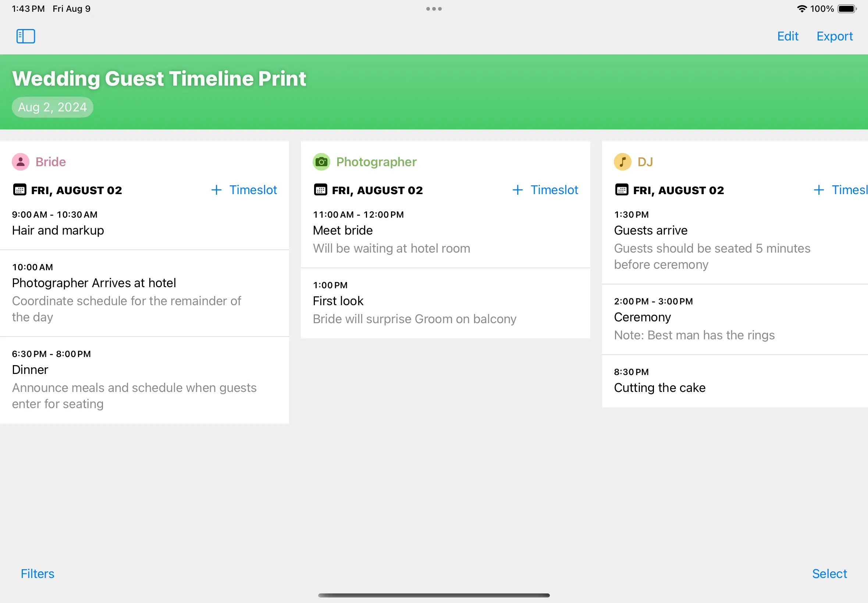Click the Export button top right
This screenshot has height=603, width=868.
(835, 36)
